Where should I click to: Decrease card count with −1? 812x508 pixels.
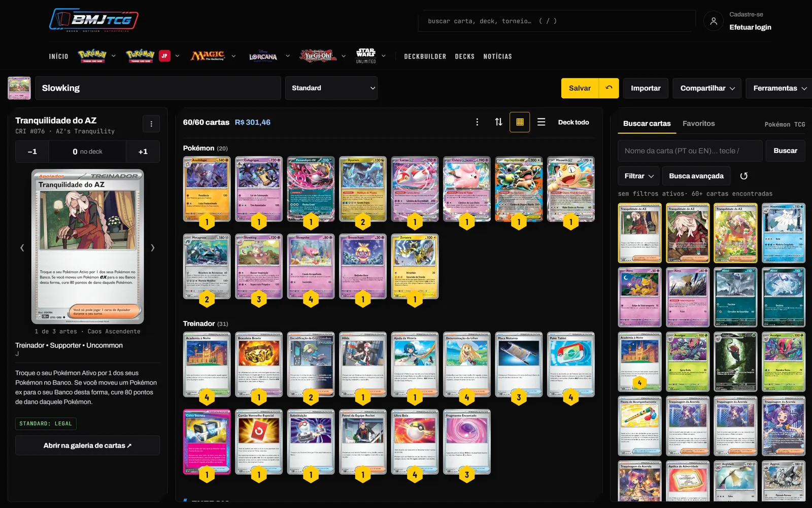32,151
